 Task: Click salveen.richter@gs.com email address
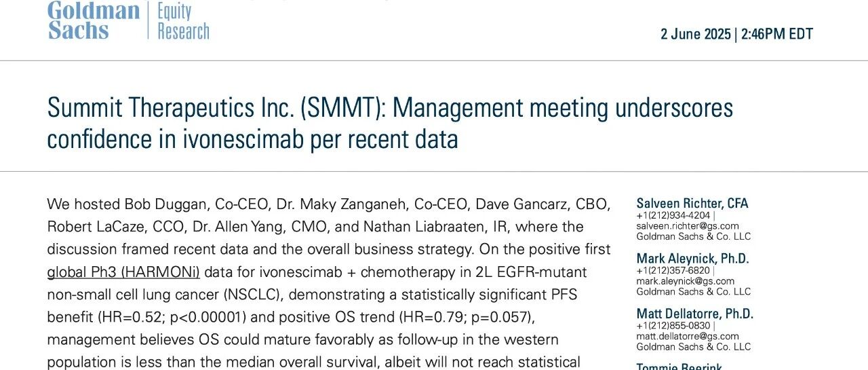click(x=688, y=226)
